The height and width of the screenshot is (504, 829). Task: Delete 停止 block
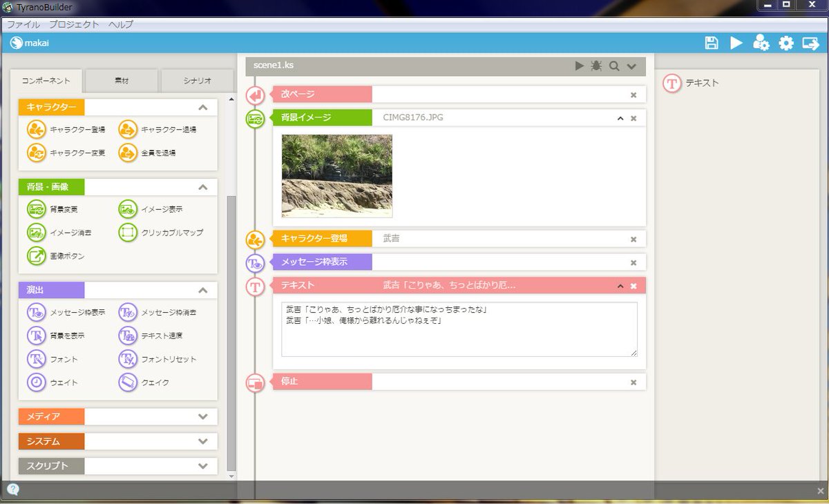coord(633,382)
